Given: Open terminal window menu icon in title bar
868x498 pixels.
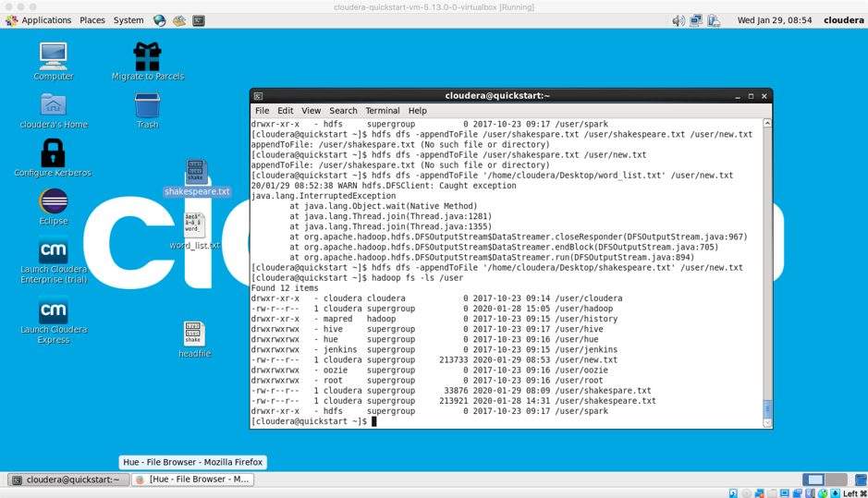Looking at the screenshot, I should pos(258,96).
